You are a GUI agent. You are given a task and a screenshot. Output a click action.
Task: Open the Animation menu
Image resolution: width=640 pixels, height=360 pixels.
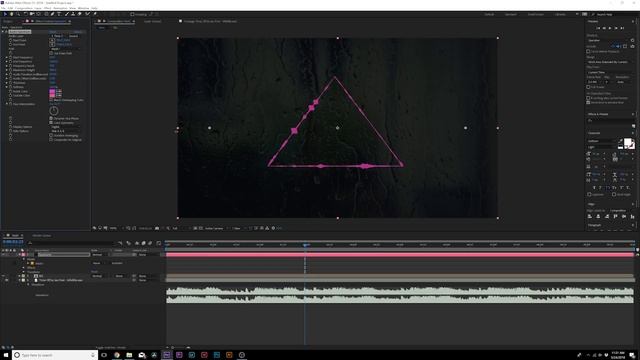point(60,8)
